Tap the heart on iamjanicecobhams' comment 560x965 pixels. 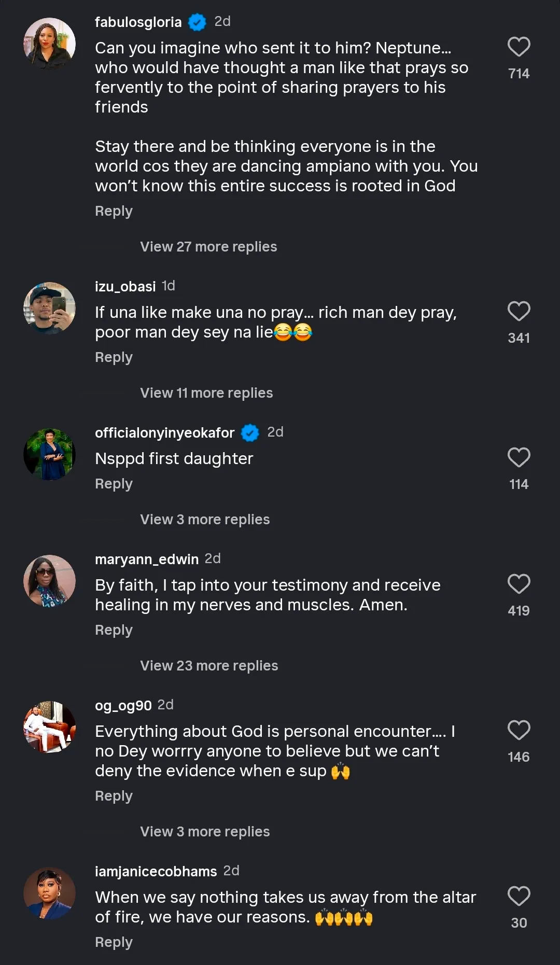point(519,897)
